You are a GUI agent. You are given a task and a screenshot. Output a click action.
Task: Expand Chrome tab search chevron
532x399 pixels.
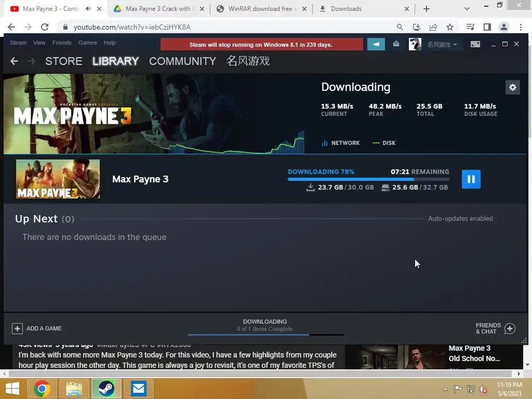coord(467,9)
